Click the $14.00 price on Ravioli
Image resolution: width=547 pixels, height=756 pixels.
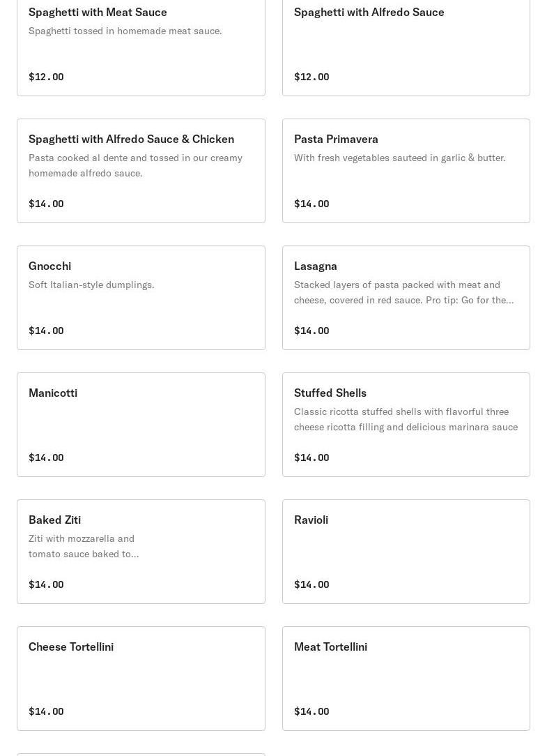[x=311, y=584]
